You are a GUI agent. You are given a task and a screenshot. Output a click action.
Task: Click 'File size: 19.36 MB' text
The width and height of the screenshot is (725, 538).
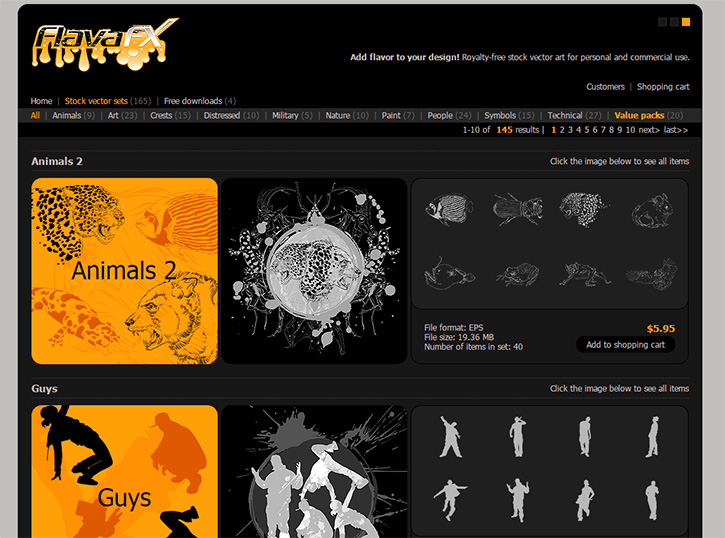click(x=459, y=337)
